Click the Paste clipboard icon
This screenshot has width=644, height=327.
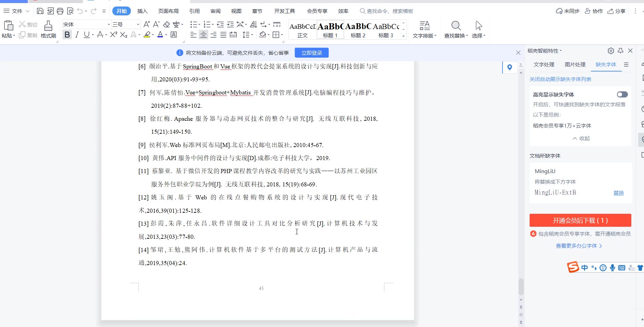tap(8, 26)
